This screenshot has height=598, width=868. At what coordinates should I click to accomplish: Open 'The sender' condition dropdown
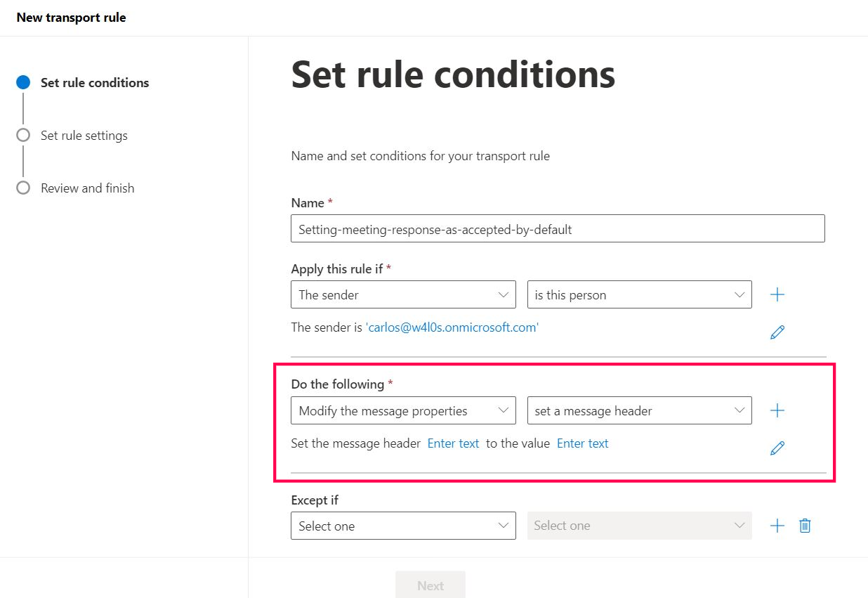[403, 295]
